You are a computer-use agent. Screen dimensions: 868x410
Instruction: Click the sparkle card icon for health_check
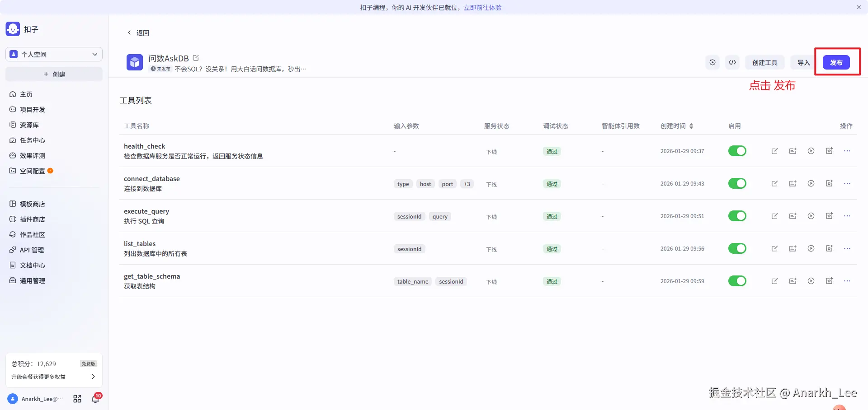(793, 151)
